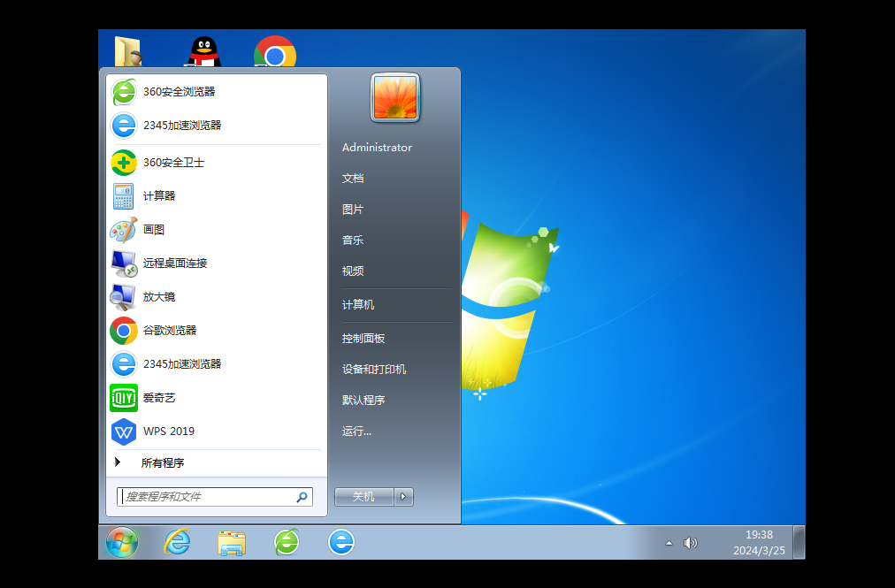The height and width of the screenshot is (588, 895).
Task: Open Windows Explorer from the taskbar
Action: [232, 542]
